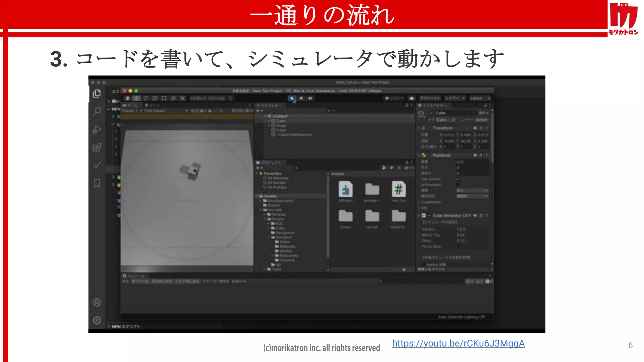Expand NPM スクリプト section in VS Code
The width and height of the screenshot is (644, 362).
point(124,326)
